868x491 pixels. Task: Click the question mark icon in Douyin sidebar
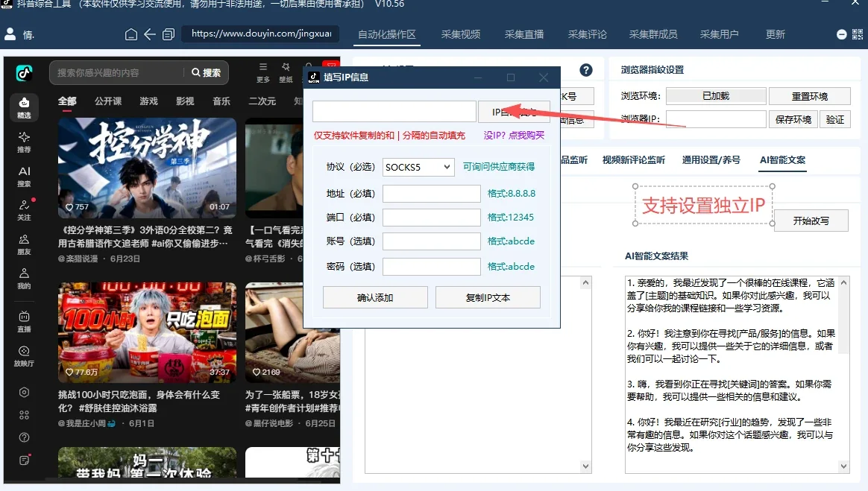[x=24, y=437]
